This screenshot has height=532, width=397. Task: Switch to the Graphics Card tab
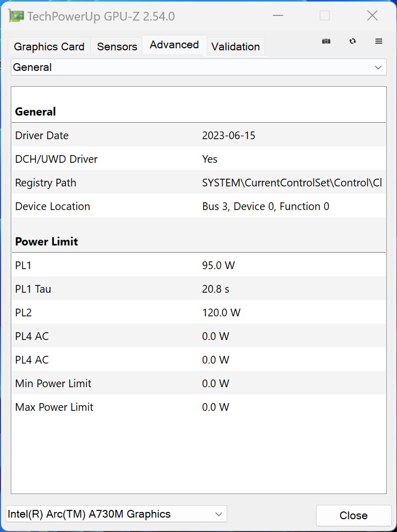(x=49, y=47)
